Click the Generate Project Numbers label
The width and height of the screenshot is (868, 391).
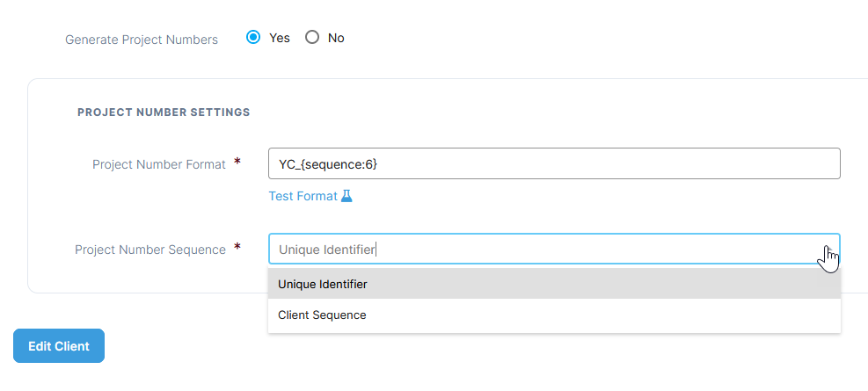(x=142, y=40)
